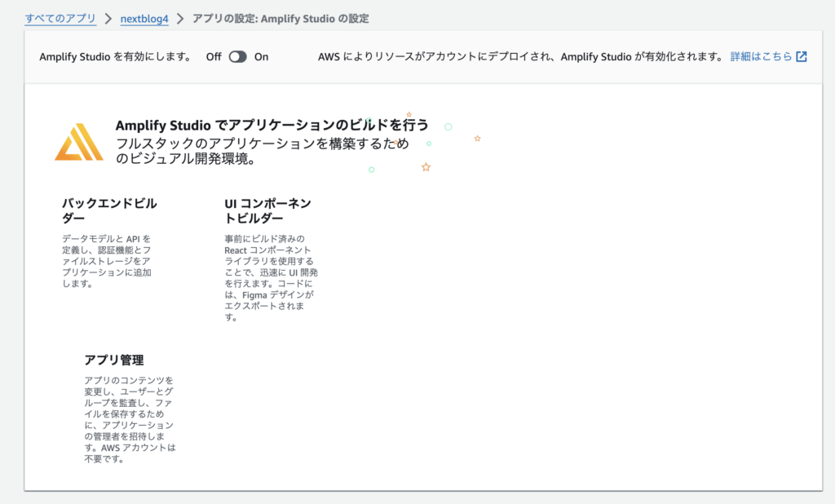The height and width of the screenshot is (504, 835).
Task: Click the Amplify Studio triangle logo icon
Action: point(78,144)
